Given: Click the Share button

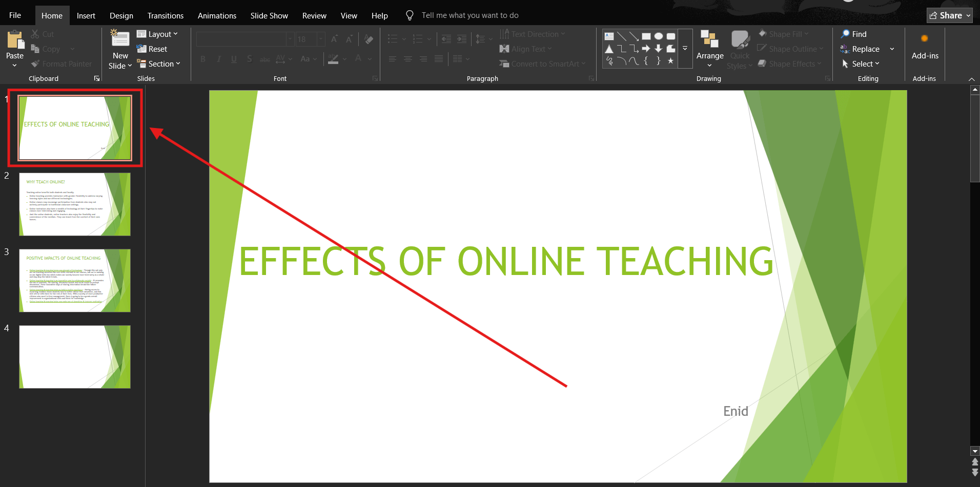Looking at the screenshot, I should 949,15.
